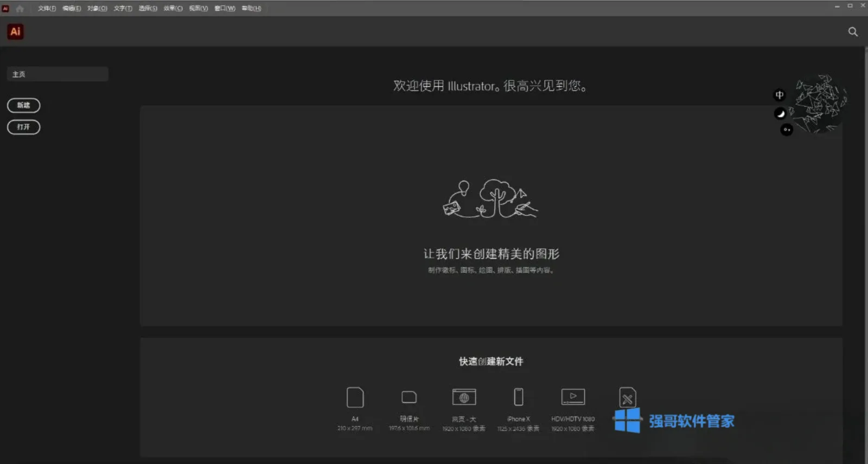Click the small Ai icon in the title bar
The height and width of the screenshot is (464, 868).
tap(5, 9)
